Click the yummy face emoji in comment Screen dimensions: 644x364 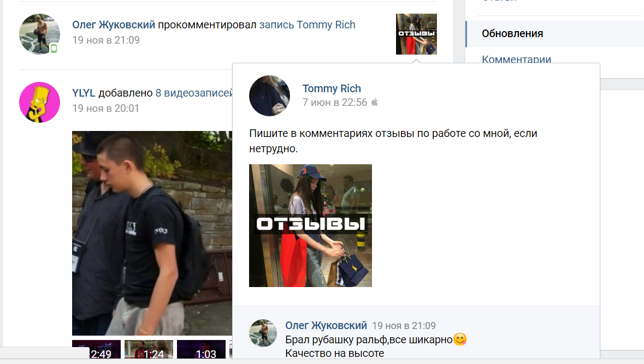pos(460,339)
